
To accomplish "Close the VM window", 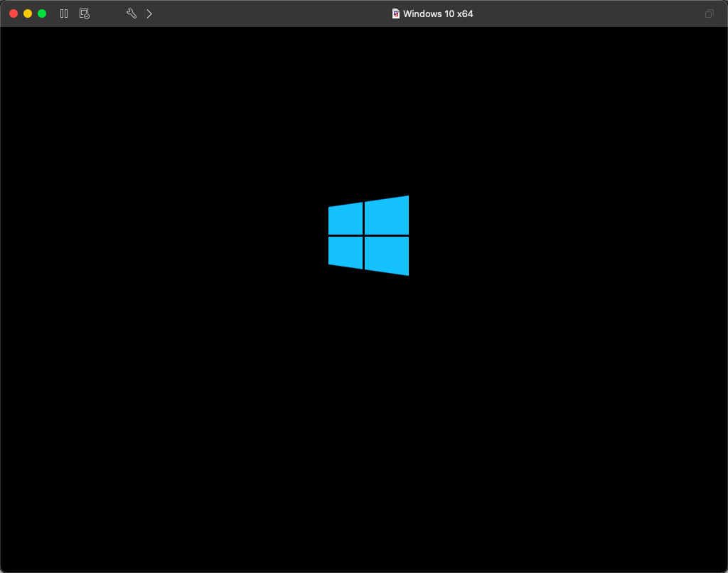I will point(14,14).
